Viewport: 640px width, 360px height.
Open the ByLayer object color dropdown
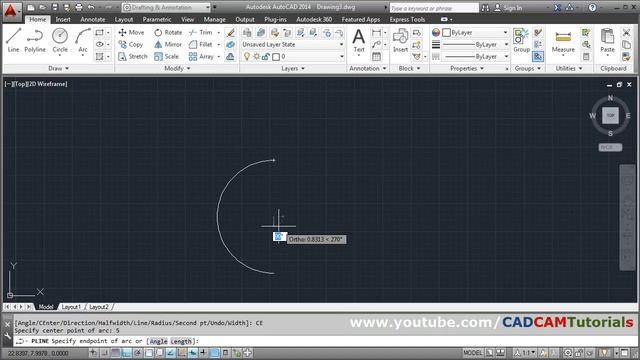coord(476,32)
